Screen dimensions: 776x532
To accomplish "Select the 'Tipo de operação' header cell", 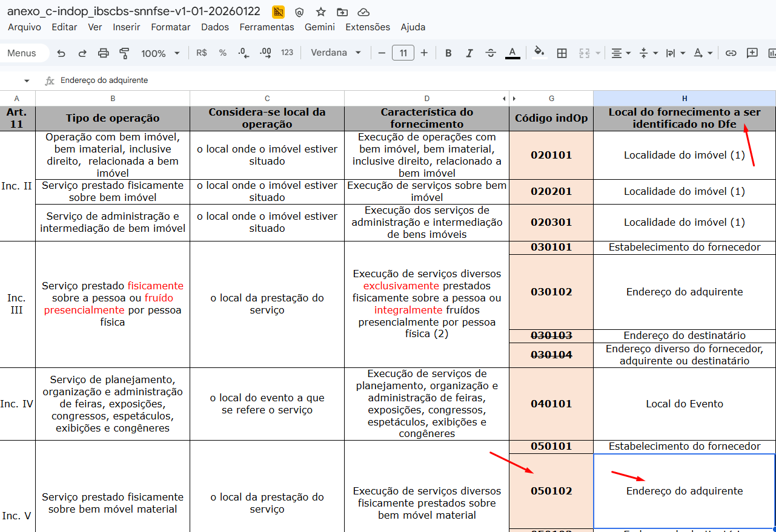I will [113, 119].
